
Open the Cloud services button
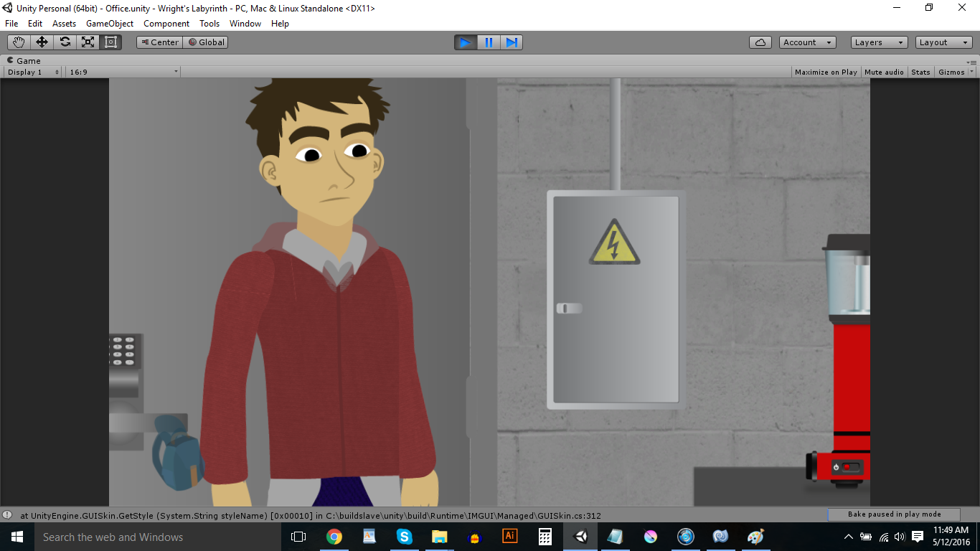pyautogui.click(x=760, y=42)
